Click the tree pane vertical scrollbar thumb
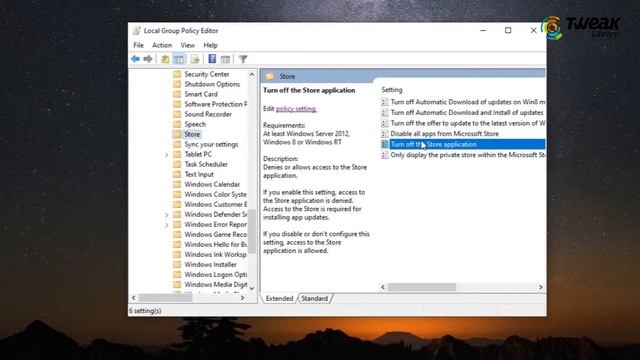The image size is (640, 360). pyautogui.click(x=252, y=231)
